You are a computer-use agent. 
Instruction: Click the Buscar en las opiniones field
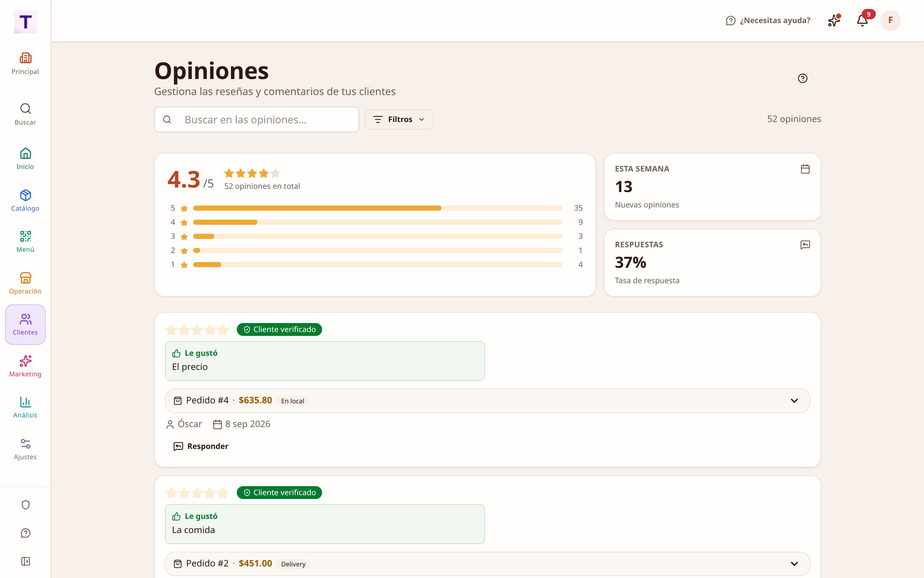coord(257,120)
